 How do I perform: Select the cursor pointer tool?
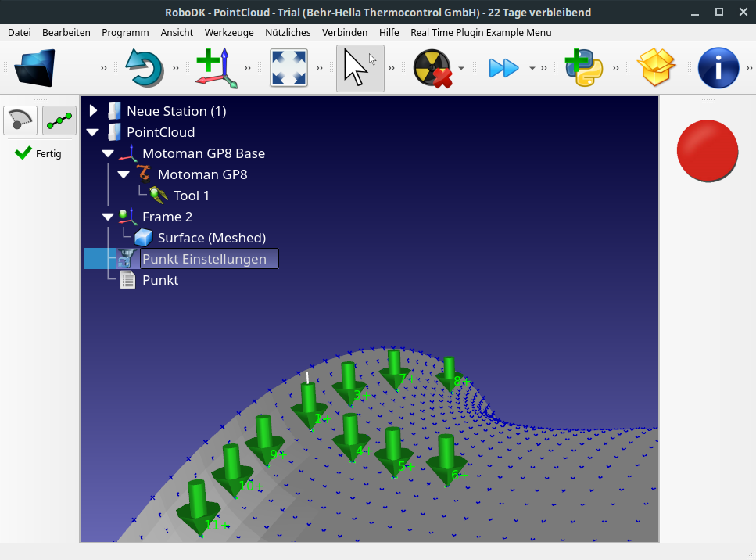tap(359, 68)
